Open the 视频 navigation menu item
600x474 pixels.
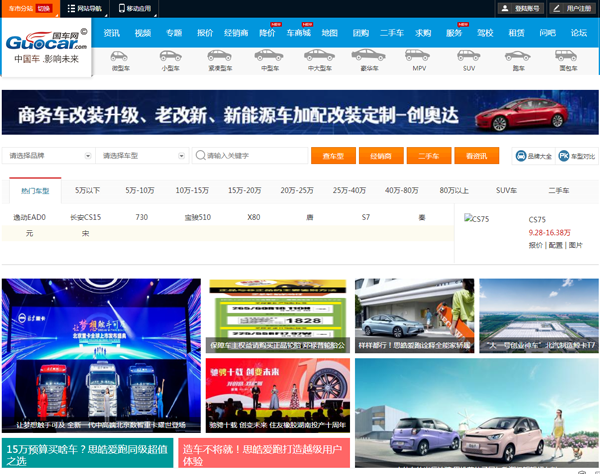tap(143, 33)
